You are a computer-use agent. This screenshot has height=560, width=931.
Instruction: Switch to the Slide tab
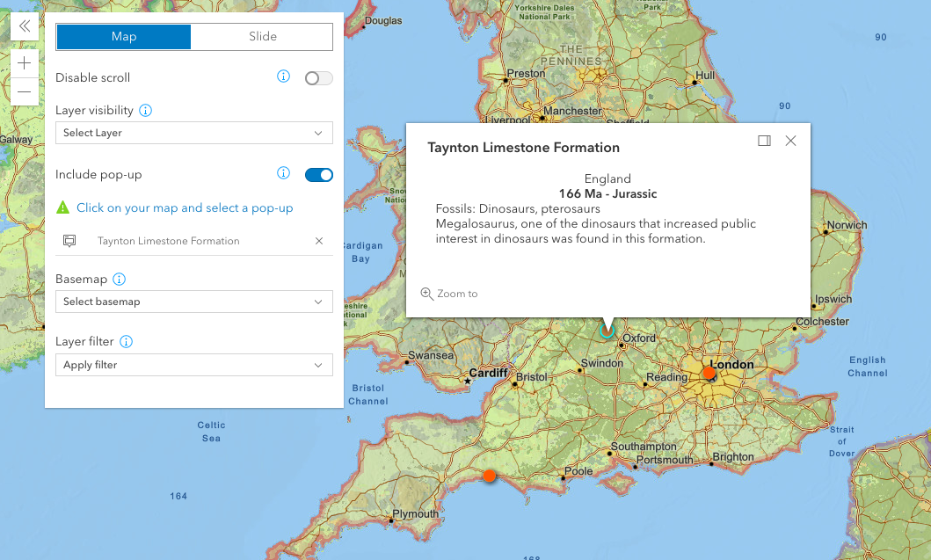coord(262,37)
